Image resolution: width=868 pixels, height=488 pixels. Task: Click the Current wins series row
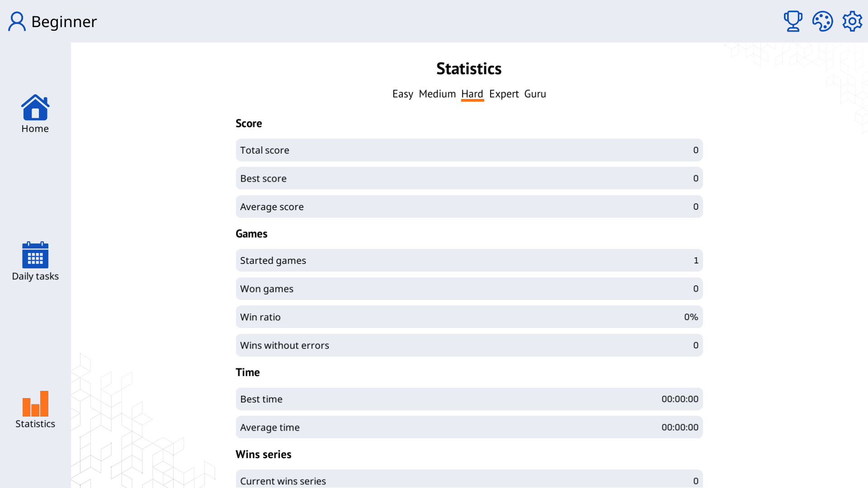point(469,480)
